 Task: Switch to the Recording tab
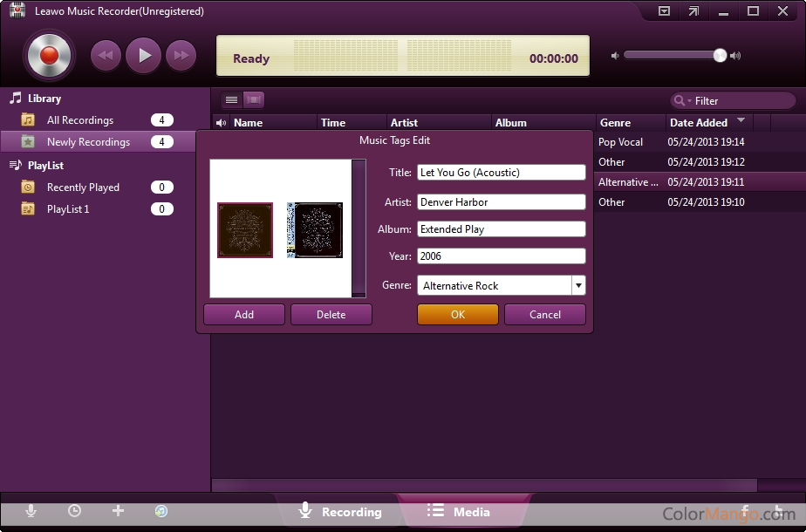[340, 512]
